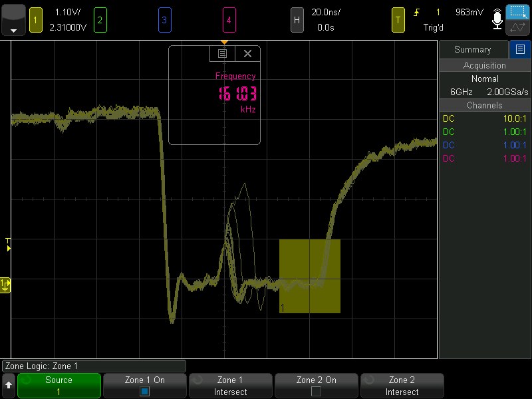Click the trigger level T marker

pyautogui.click(x=8, y=245)
